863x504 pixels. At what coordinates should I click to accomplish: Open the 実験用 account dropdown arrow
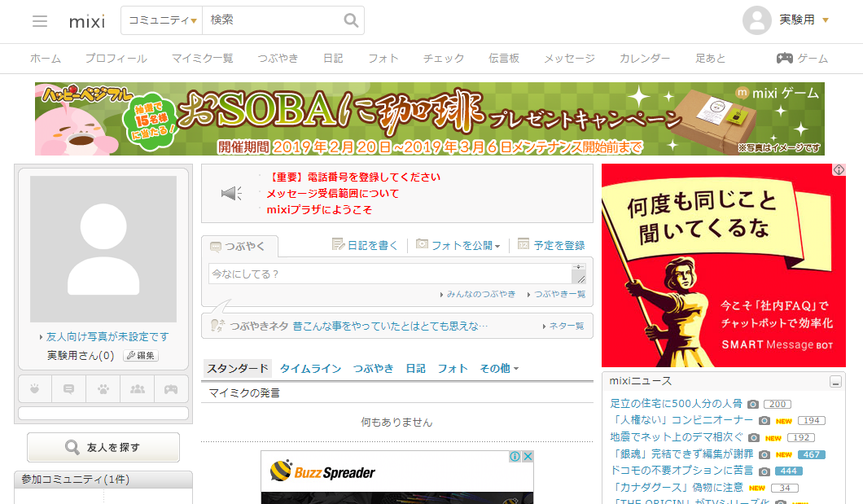click(x=826, y=20)
